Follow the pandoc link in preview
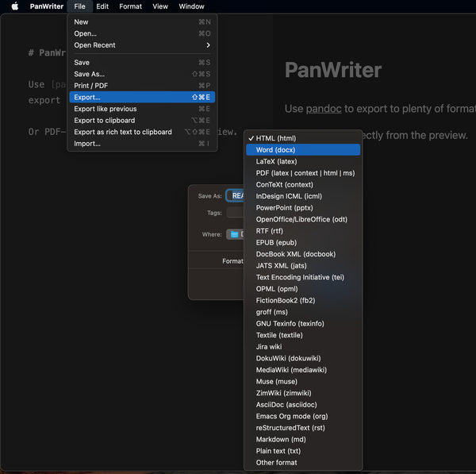The image size is (476, 474). 324,109
